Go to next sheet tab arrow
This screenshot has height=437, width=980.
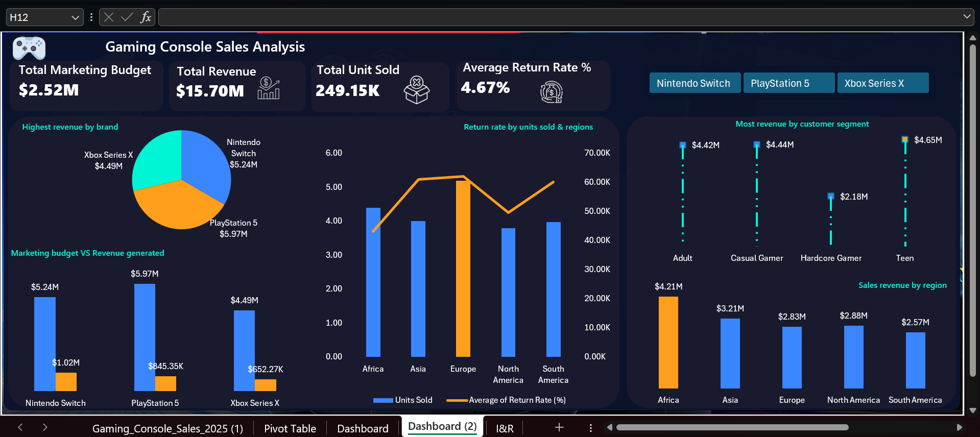click(x=45, y=427)
